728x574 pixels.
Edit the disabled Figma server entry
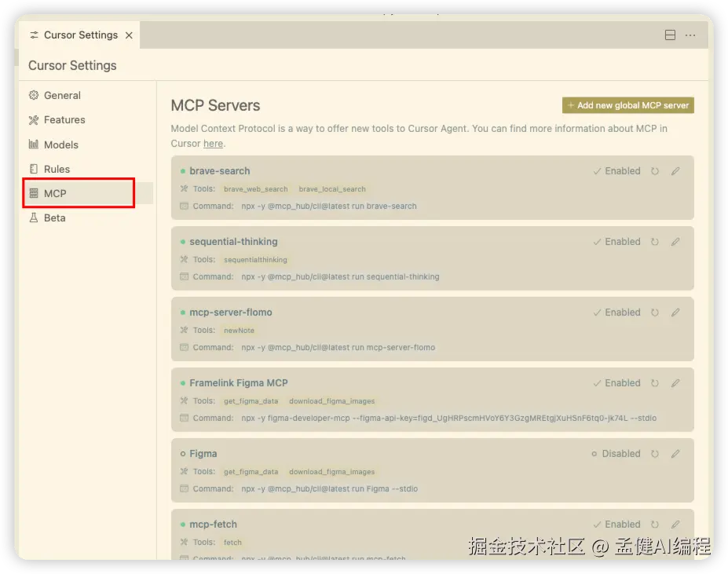[x=675, y=453]
